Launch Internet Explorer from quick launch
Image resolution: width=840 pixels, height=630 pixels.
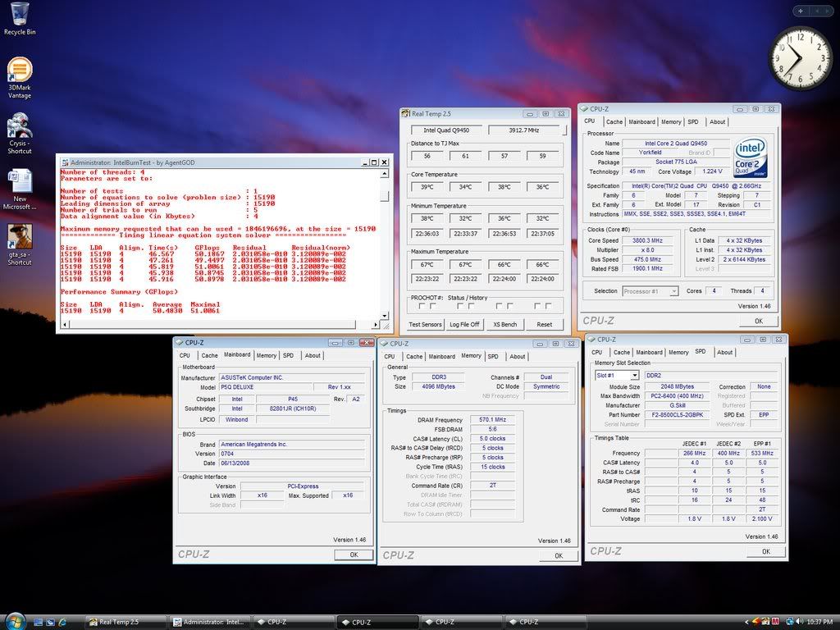(62, 622)
